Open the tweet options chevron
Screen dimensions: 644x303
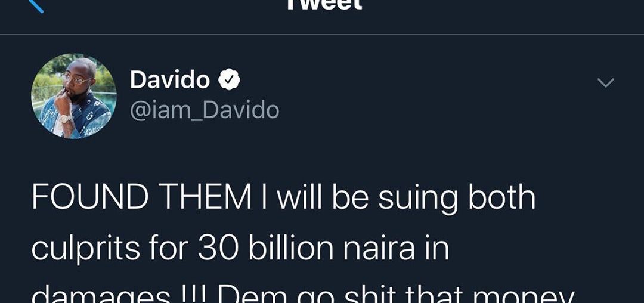coord(605,83)
